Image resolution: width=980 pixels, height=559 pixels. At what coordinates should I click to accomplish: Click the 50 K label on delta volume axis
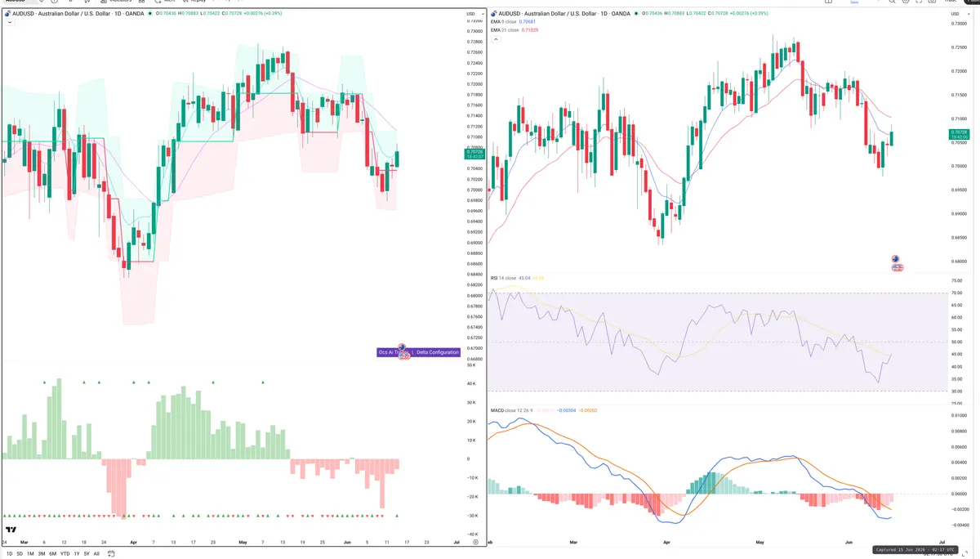471,365
